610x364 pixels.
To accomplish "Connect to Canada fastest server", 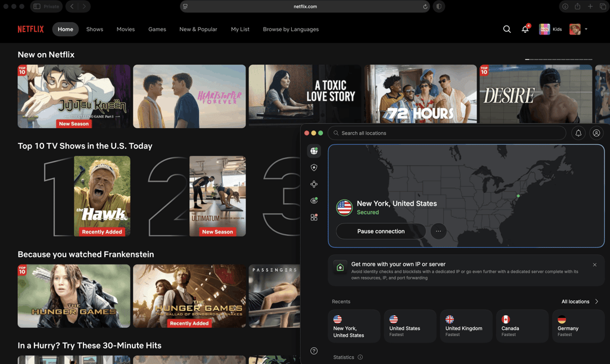I will [522, 326].
